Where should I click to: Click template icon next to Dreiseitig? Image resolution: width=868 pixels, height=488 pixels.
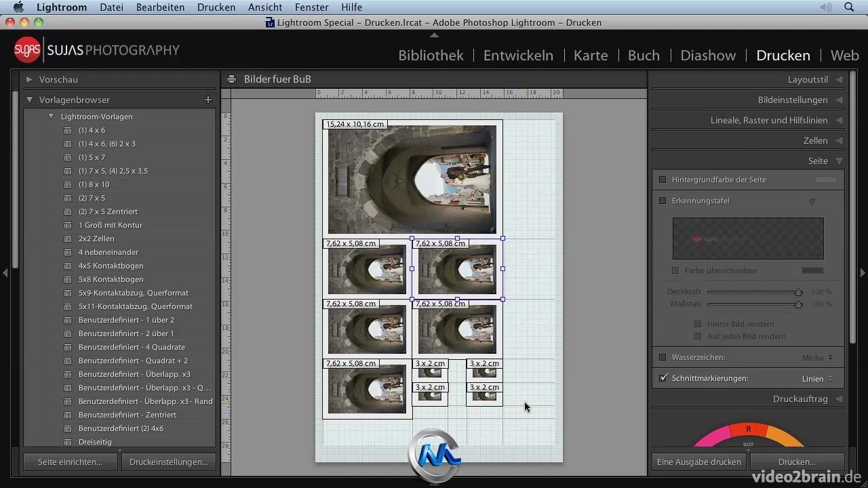click(x=68, y=442)
